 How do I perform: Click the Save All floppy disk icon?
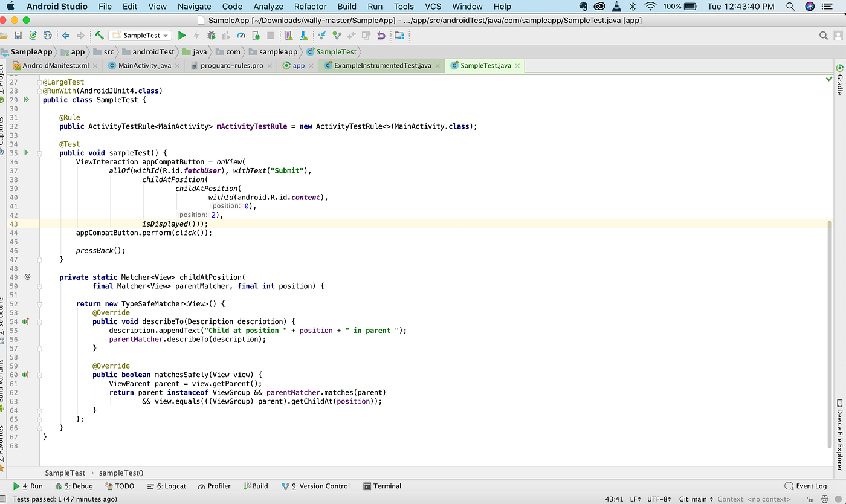pyautogui.click(x=18, y=36)
